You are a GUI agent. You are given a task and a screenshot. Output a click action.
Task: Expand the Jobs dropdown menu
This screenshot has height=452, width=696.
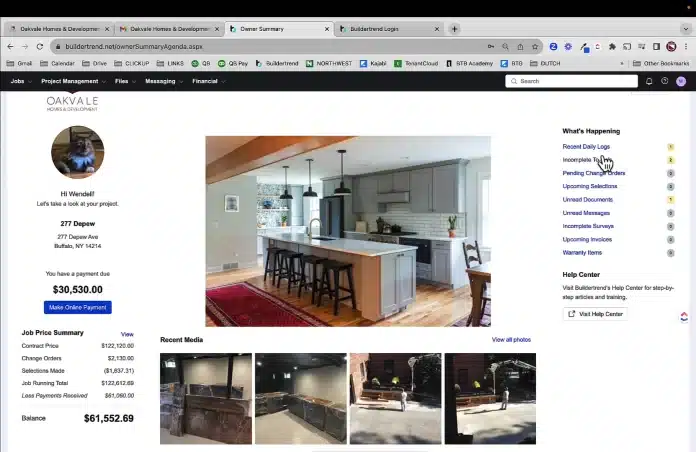click(x=20, y=81)
